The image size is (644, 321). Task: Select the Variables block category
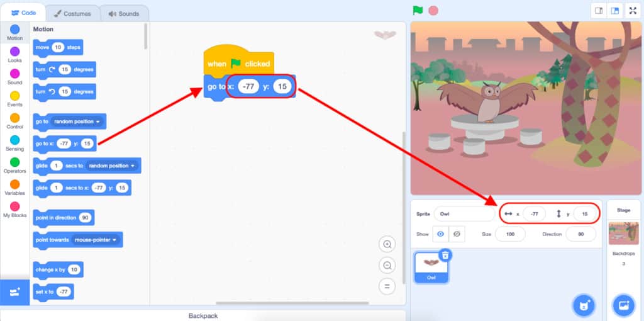(x=15, y=188)
